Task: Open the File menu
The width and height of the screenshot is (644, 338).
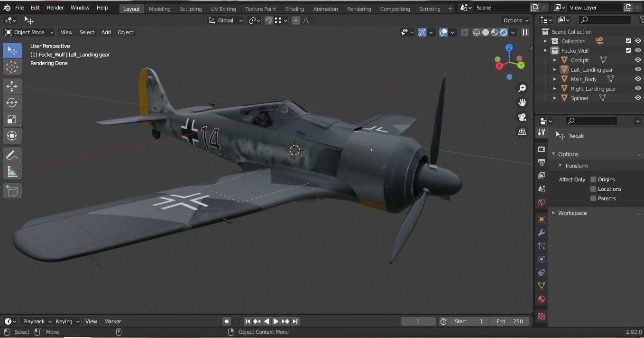Action: pyautogui.click(x=19, y=8)
